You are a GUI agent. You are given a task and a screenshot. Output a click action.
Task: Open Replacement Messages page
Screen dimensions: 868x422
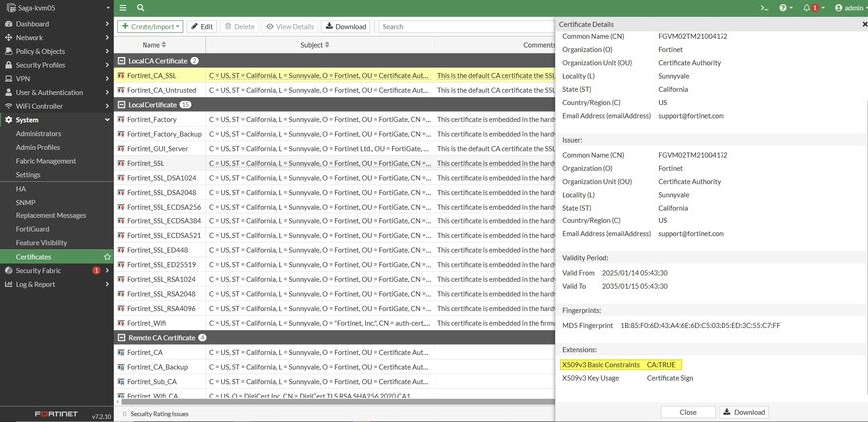tap(51, 215)
